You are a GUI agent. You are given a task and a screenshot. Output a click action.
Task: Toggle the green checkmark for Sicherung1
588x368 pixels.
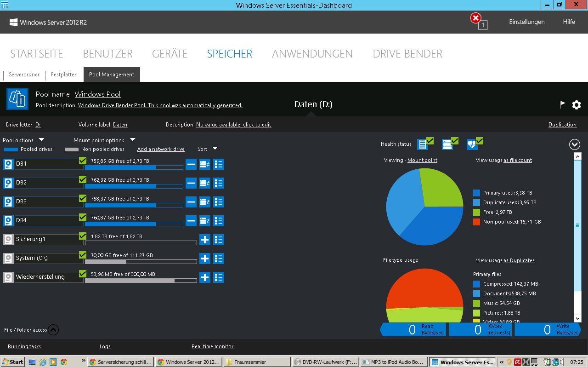[x=83, y=236]
